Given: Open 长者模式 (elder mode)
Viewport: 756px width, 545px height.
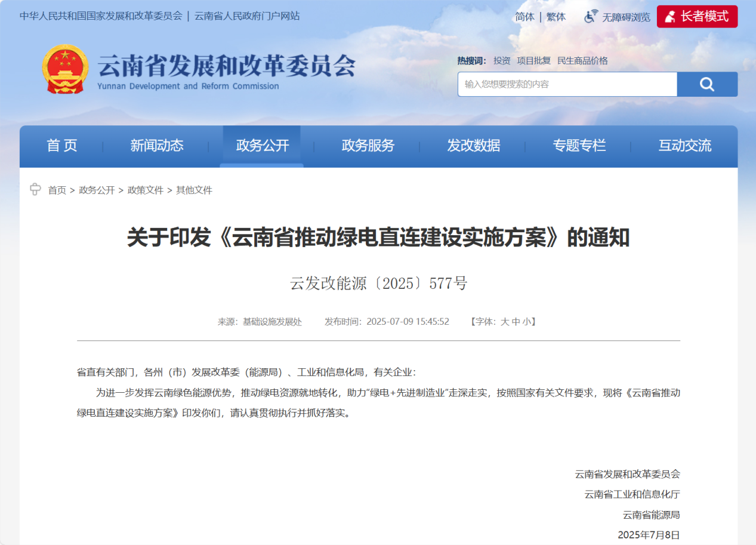Looking at the screenshot, I should [x=697, y=16].
